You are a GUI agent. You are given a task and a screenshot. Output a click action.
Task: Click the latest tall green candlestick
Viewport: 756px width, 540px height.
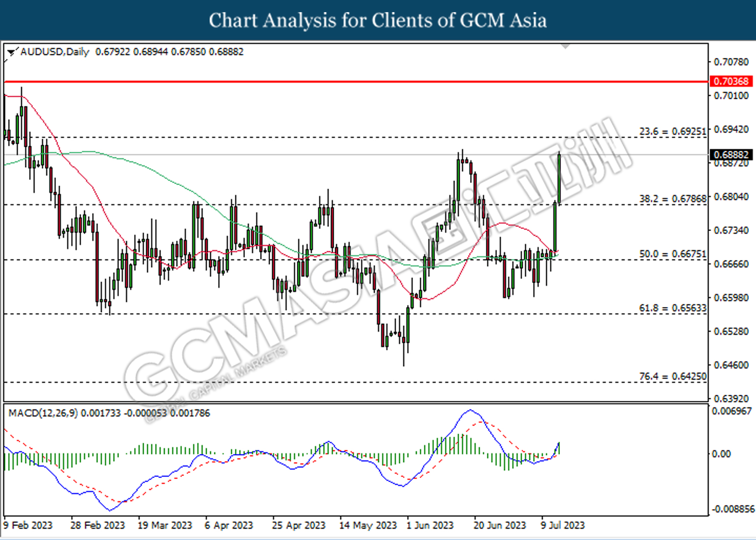[x=559, y=178]
